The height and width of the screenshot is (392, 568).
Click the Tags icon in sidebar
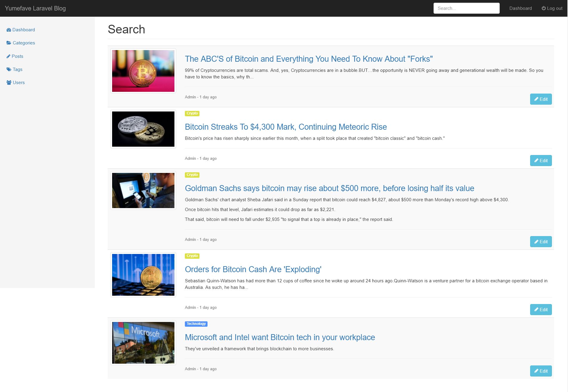9,69
